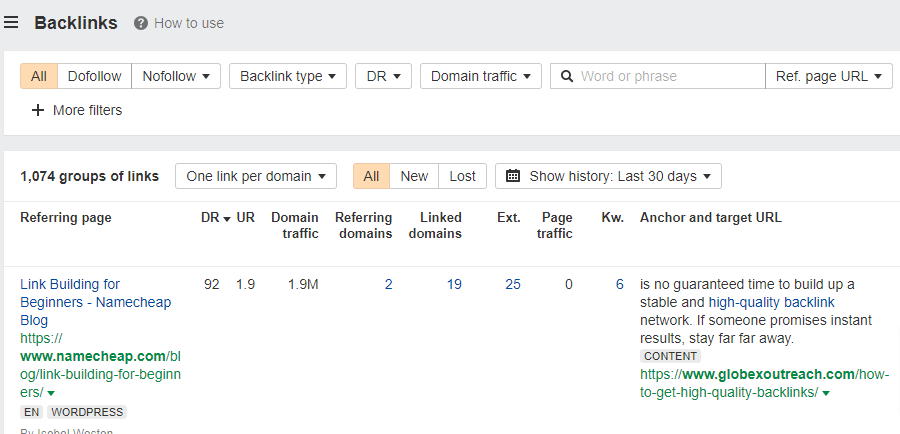Click the page traffic value 0
This screenshot has height=434, width=900.
[568, 284]
